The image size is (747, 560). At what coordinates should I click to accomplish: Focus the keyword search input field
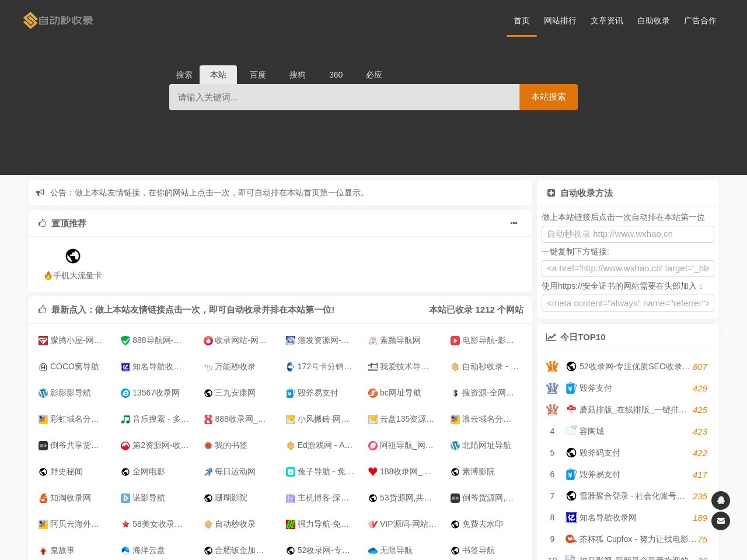pos(344,97)
